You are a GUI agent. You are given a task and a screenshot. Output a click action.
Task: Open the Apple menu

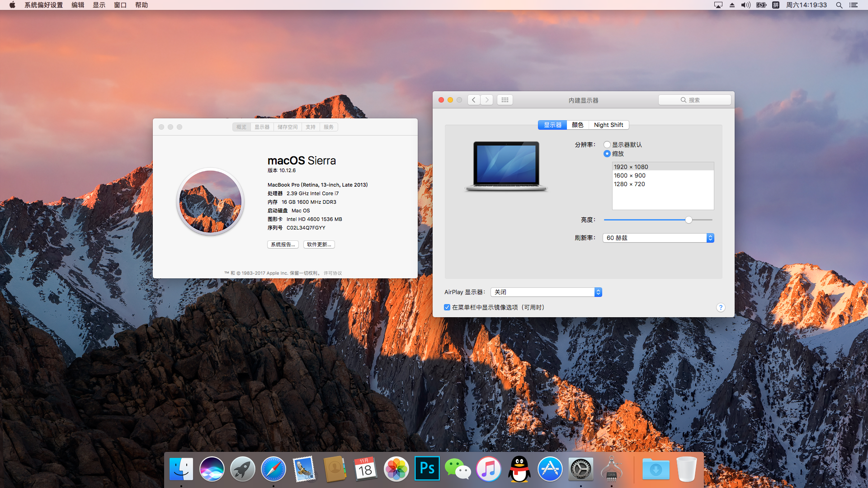(x=12, y=5)
